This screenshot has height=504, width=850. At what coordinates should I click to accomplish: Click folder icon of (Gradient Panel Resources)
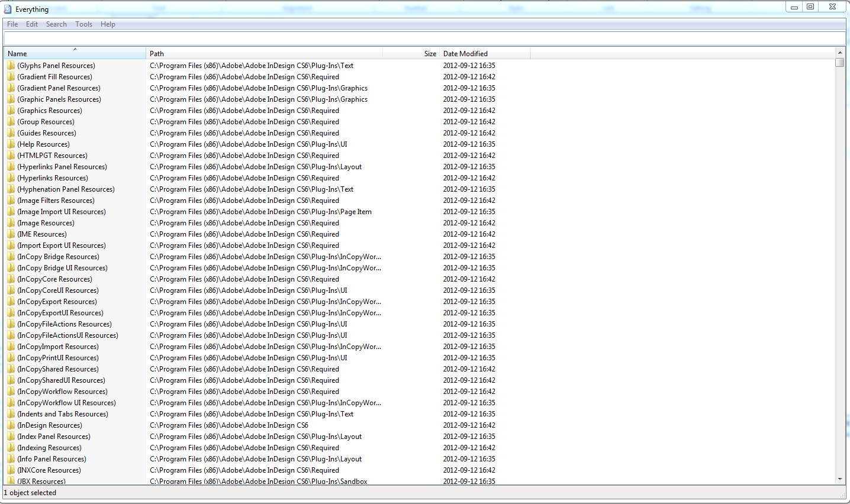point(11,88)
